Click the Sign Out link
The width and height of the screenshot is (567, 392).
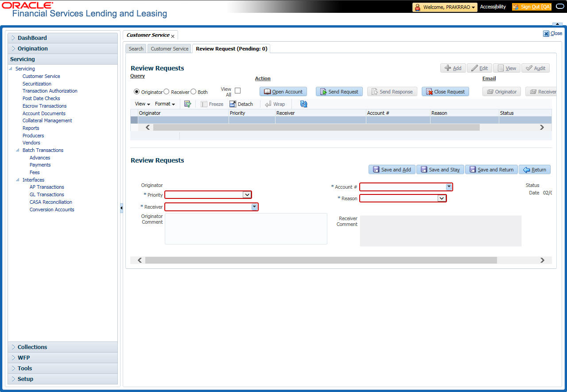(532, 7)
